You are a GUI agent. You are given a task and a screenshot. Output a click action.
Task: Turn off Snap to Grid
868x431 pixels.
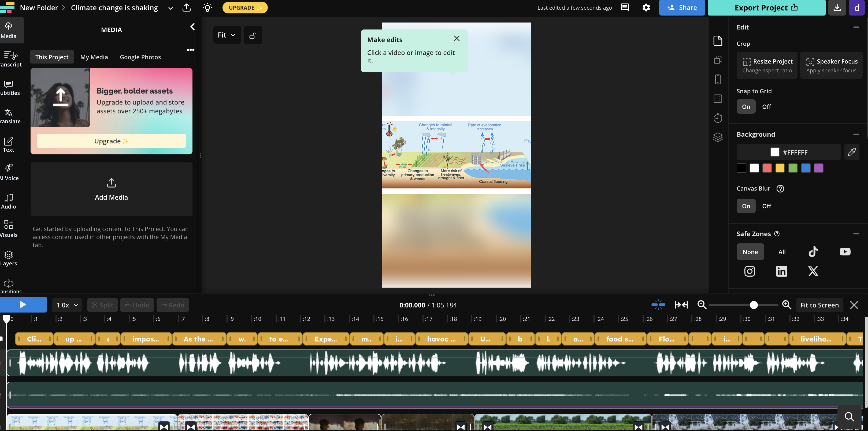(x=767, y=106)
